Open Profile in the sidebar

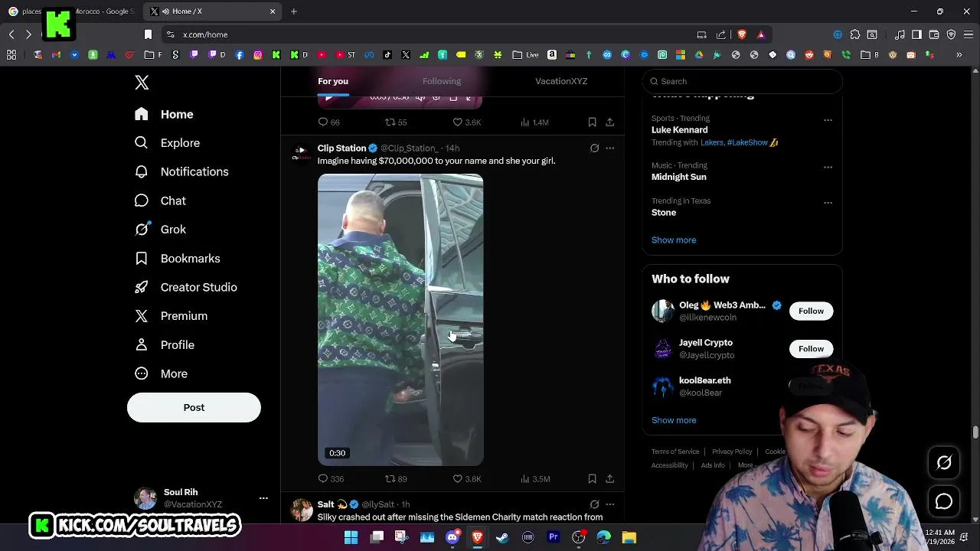pyautogui.click(x=164, y=345)
